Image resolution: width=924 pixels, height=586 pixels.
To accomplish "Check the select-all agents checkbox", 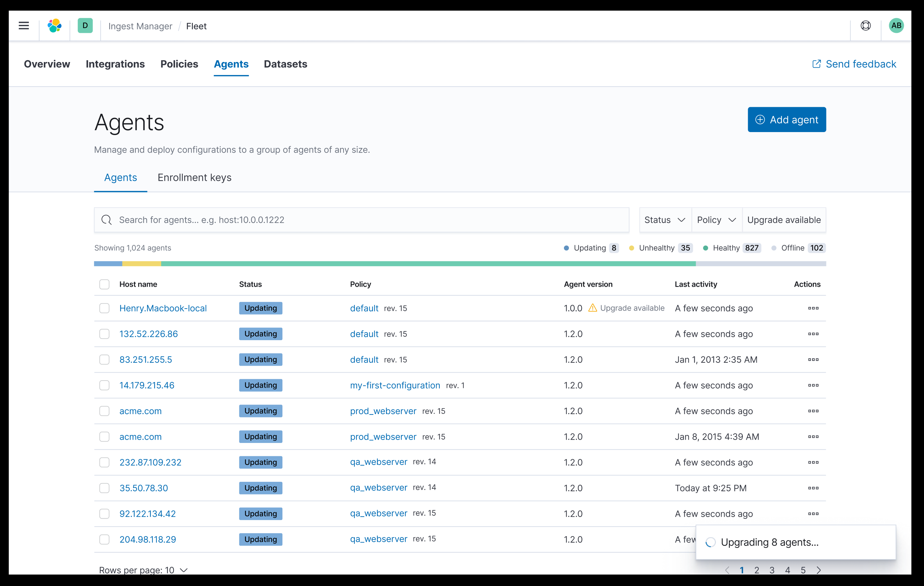I will point(104,284).
